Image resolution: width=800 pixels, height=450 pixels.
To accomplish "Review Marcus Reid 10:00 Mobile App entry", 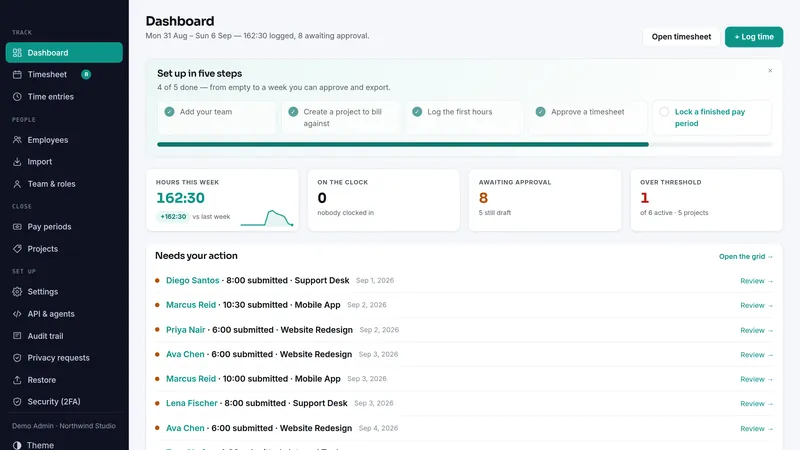I will click(757, 379).
